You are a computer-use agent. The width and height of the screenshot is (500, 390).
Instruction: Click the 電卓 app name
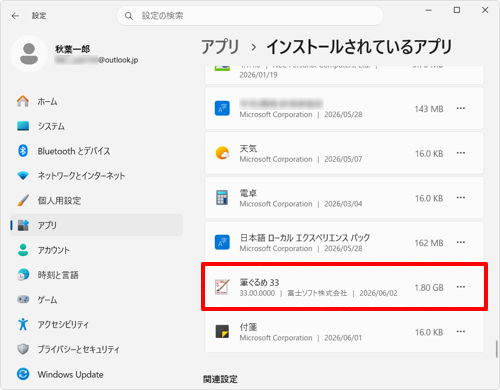248,193
